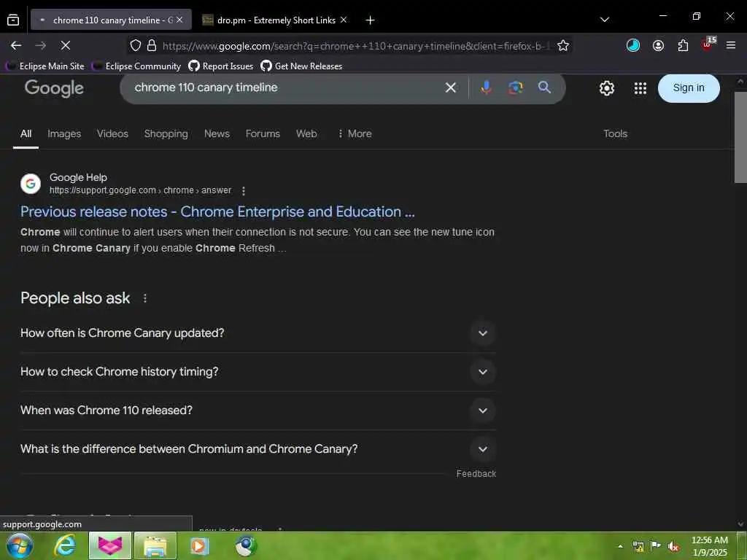Stop loading the page with the X button
This screenshot has width=747, height=560.
[66, 46]
